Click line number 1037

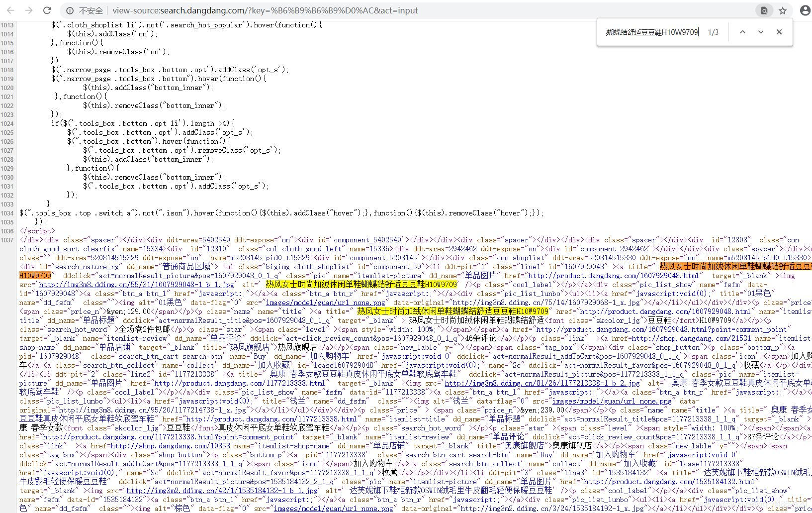[x=7, y=240]
